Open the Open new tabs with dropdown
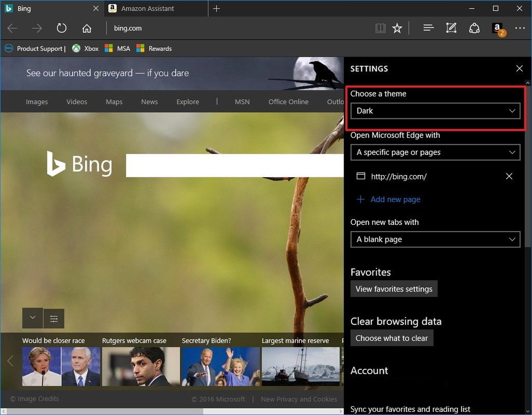The height and width of the screenshot is (415, 532). [x=435, y=239]
